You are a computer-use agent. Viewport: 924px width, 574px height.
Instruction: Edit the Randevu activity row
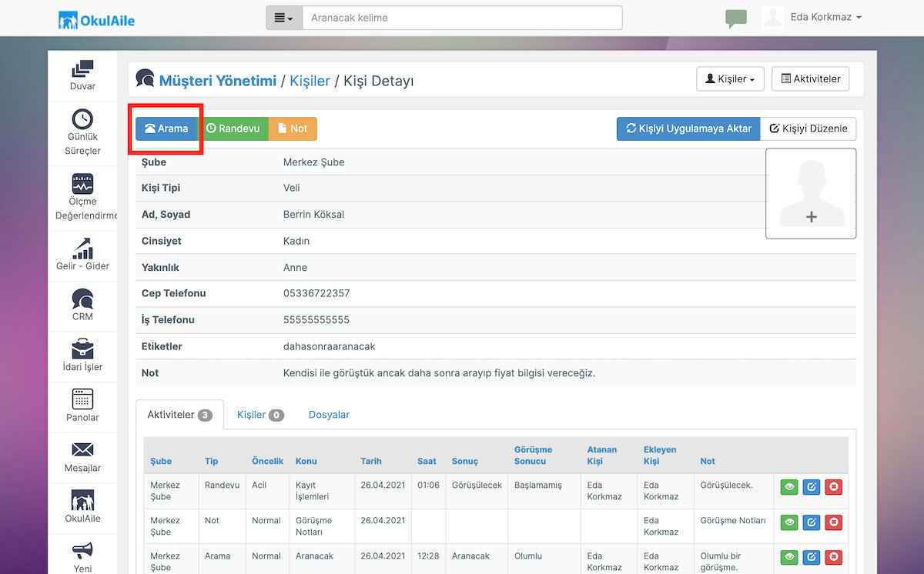(812, 487)
